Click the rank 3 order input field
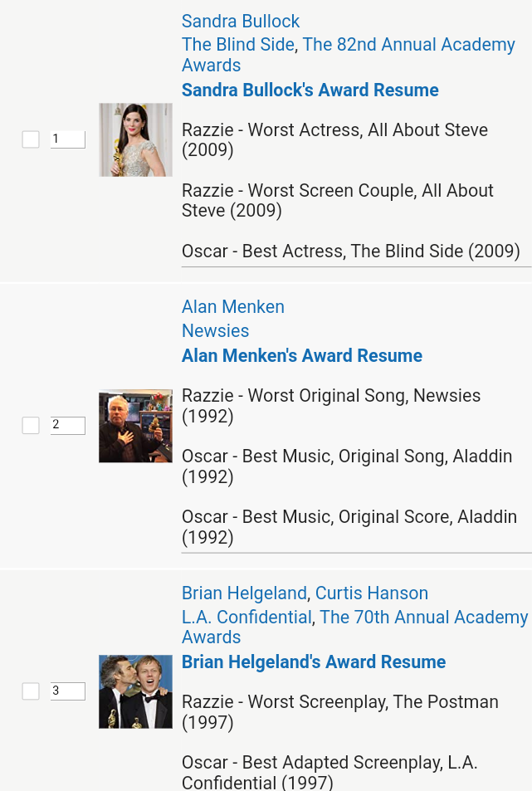This screenshot has width=532, height=791. (68, 691)
